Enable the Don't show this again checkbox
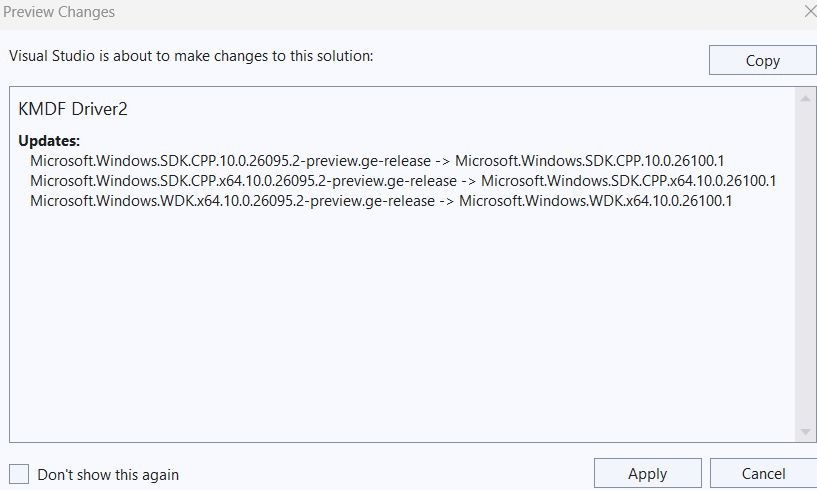The image size is (817, 490). (x=19, y=474)
